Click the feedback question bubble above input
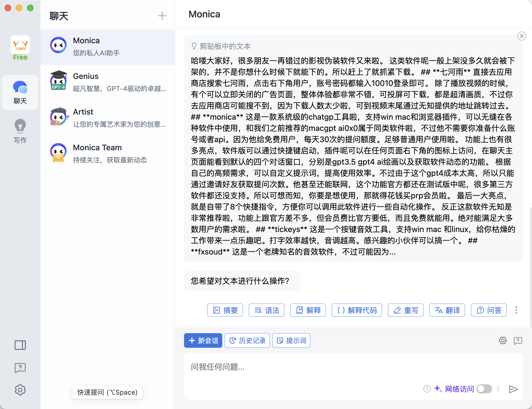Viewport: 532px width, 409px height. [x=518, y=340]
